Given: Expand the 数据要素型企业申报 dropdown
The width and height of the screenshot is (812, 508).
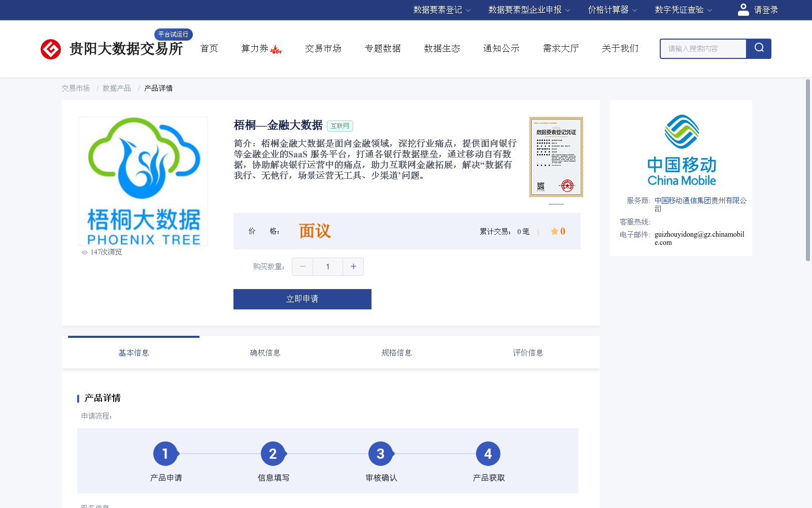Looking at the screenshot, I should pos(529,10).
